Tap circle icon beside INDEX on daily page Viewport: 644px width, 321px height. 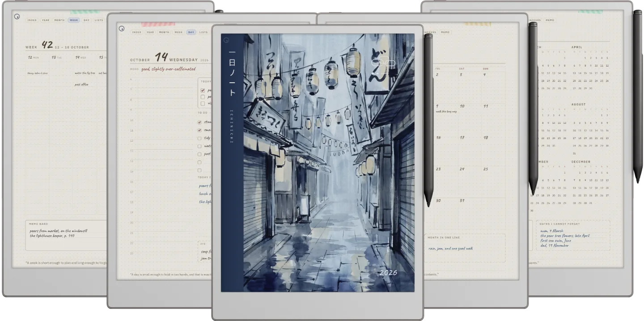[x=122, y=29]
